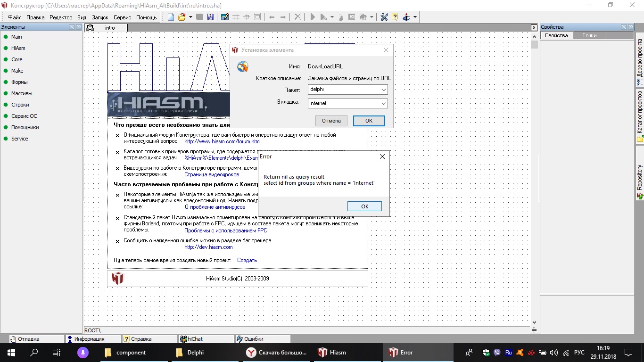
Task: Click the Open folder toolbar icon
Action: pos(182,17)
